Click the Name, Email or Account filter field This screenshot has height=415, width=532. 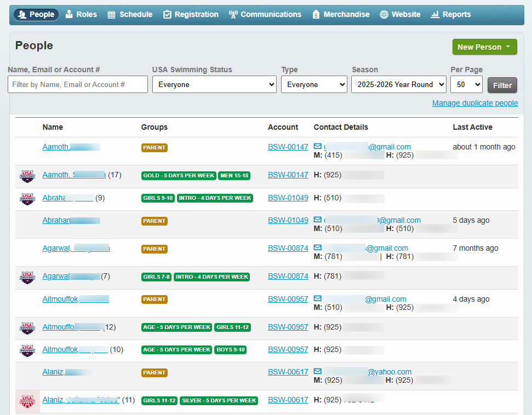pyautogui.click(x=78, y=84)
